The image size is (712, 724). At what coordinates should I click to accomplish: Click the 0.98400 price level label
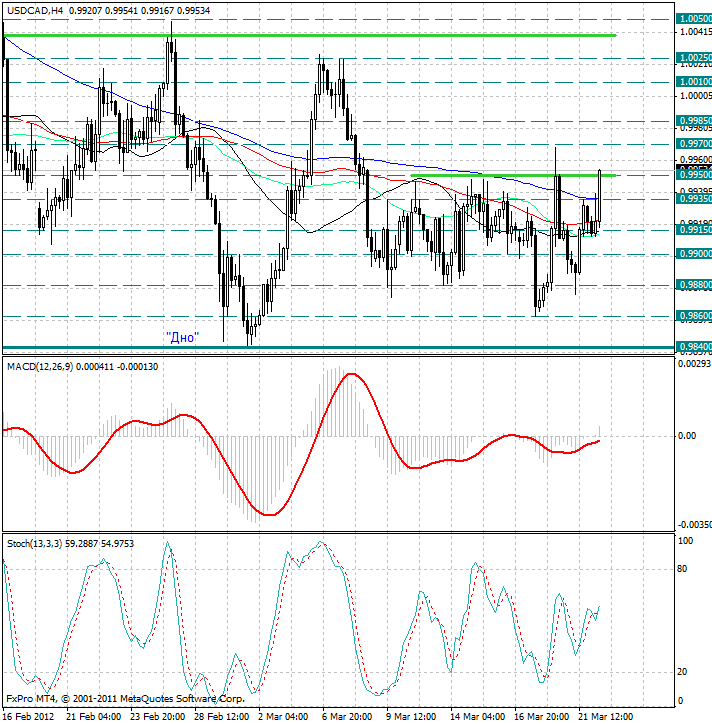tap(694, 346)
